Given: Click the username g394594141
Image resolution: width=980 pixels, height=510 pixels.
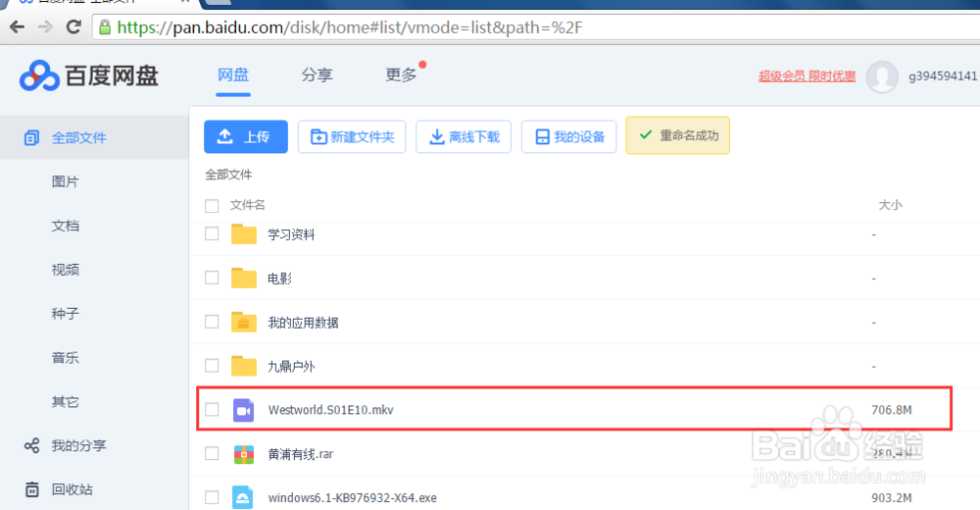Looking at the screenshot, I should tap(943, 76).
